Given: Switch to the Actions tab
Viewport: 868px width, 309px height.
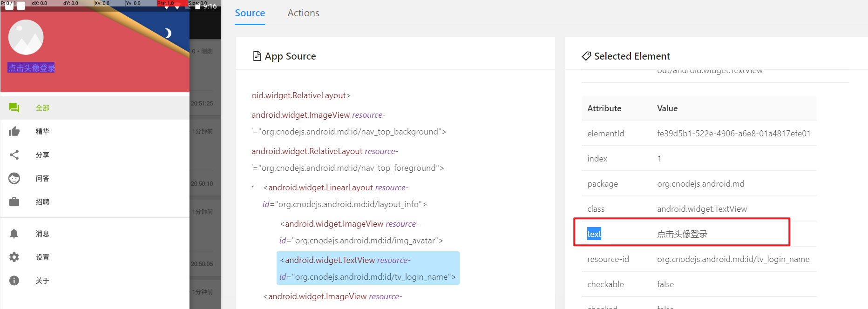Looking at the screenshot, I should (303, 13).
